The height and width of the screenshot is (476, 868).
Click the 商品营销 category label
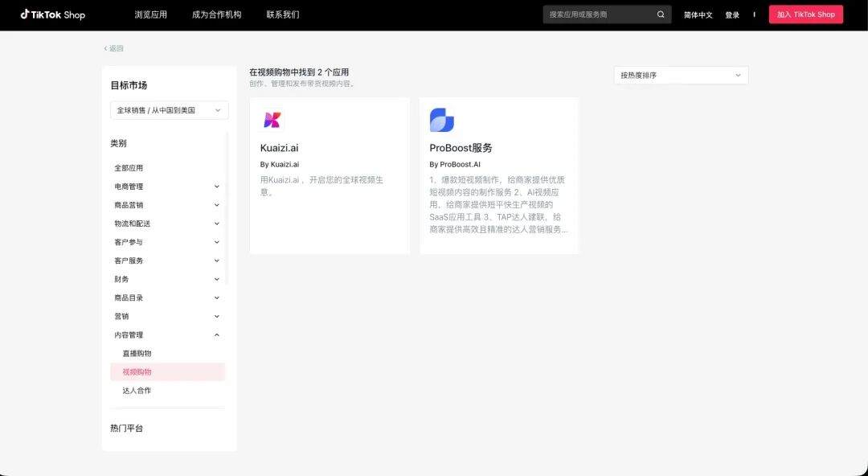[129, 205]
